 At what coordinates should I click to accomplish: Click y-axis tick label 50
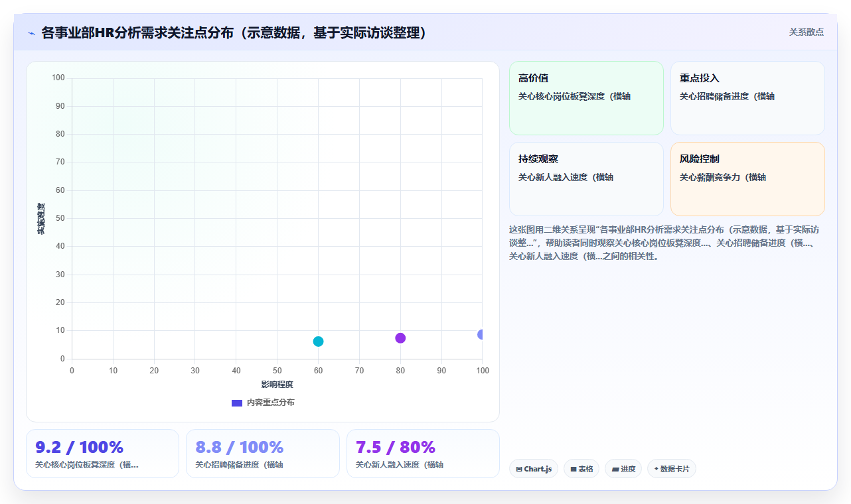click(x=60, y=218)
